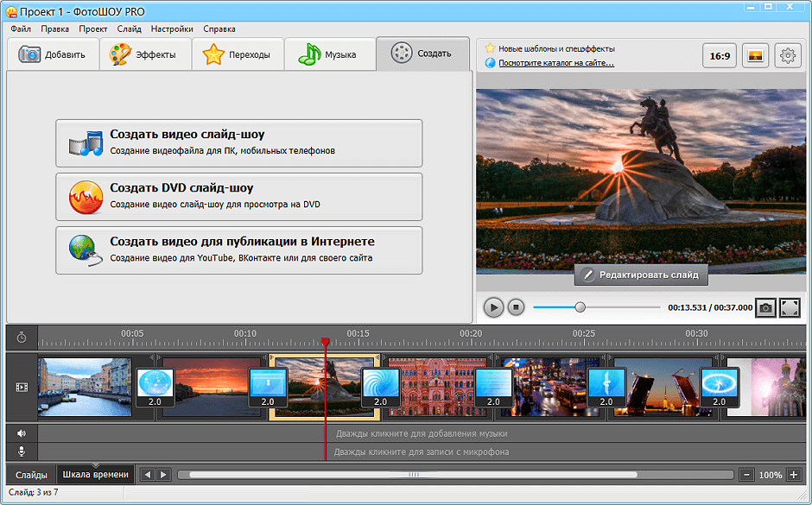Screen dimensions: 812x505
Task: Click Создать DVD слайд-шоу button
Action: point(239,196)
